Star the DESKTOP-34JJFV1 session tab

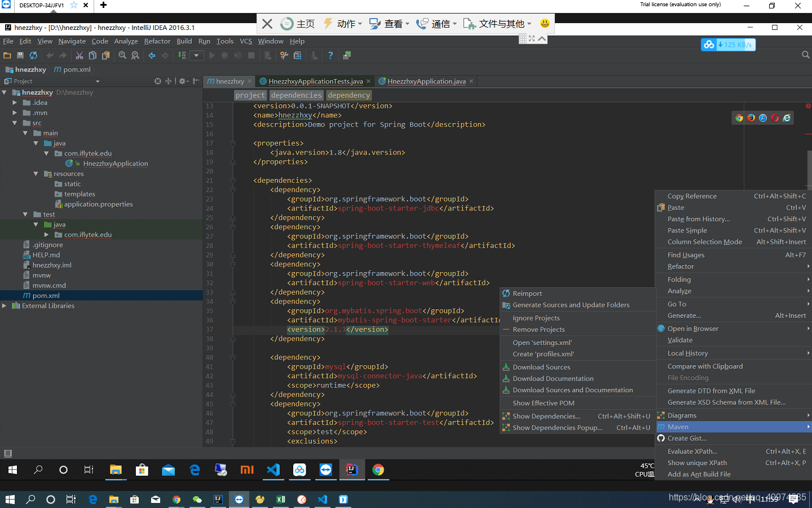(x=73, y=5)
